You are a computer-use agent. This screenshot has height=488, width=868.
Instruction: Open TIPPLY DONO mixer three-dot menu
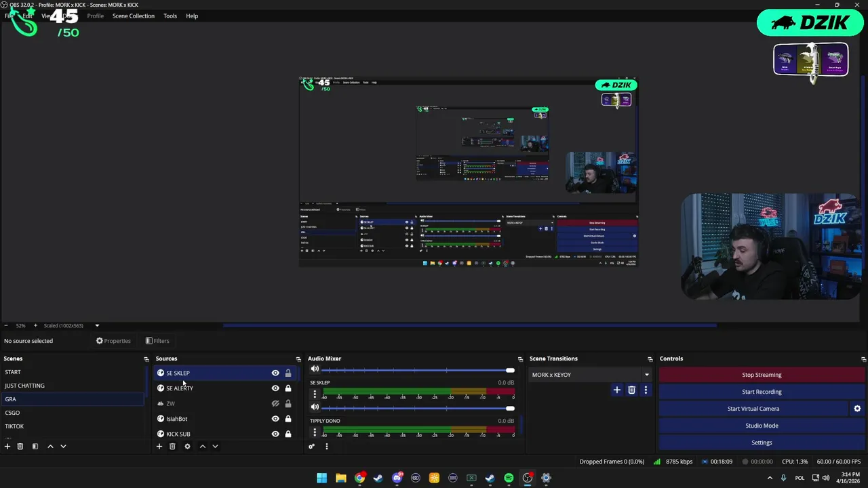(x=315, y=432)
